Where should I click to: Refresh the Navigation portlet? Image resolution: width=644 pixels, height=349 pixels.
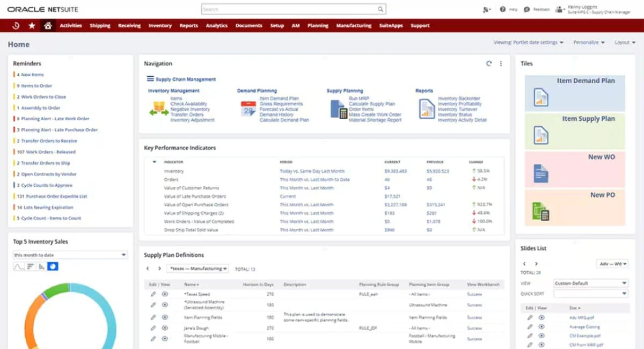[489, 63]
